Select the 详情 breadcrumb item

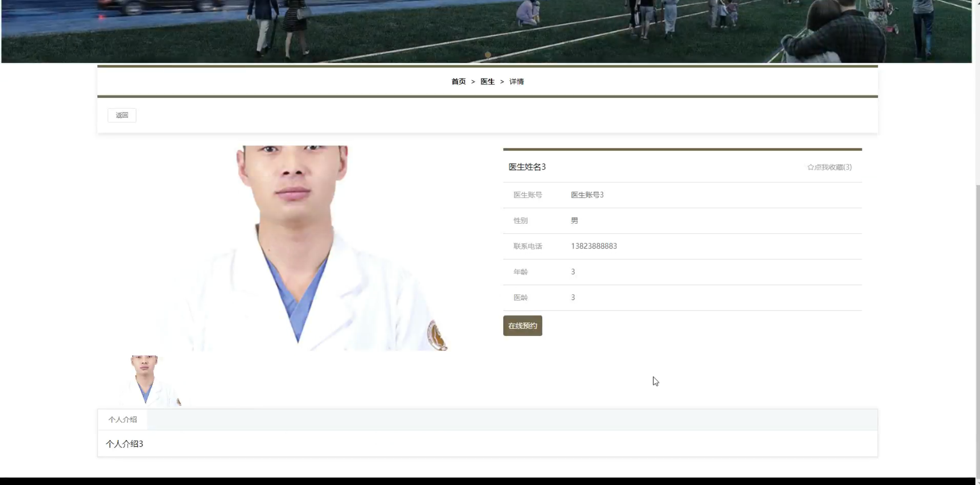click(x=516, y=81)
